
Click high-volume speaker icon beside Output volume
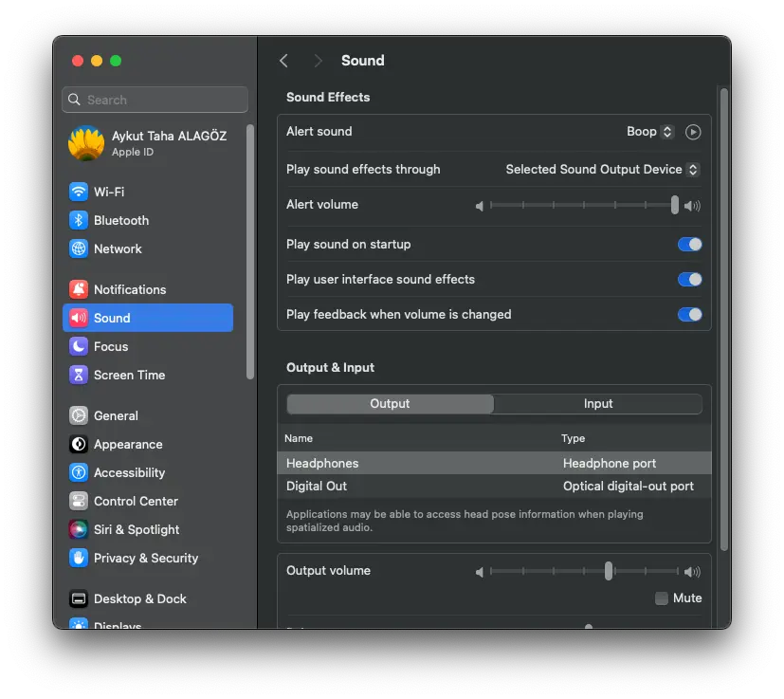point(692,571)
